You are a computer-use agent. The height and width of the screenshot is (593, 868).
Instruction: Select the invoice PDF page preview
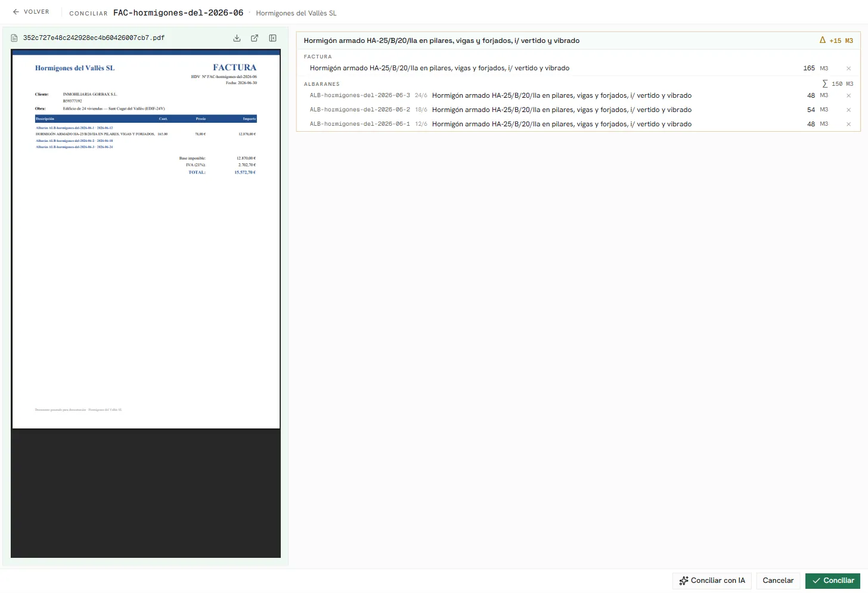coord(146,239)
